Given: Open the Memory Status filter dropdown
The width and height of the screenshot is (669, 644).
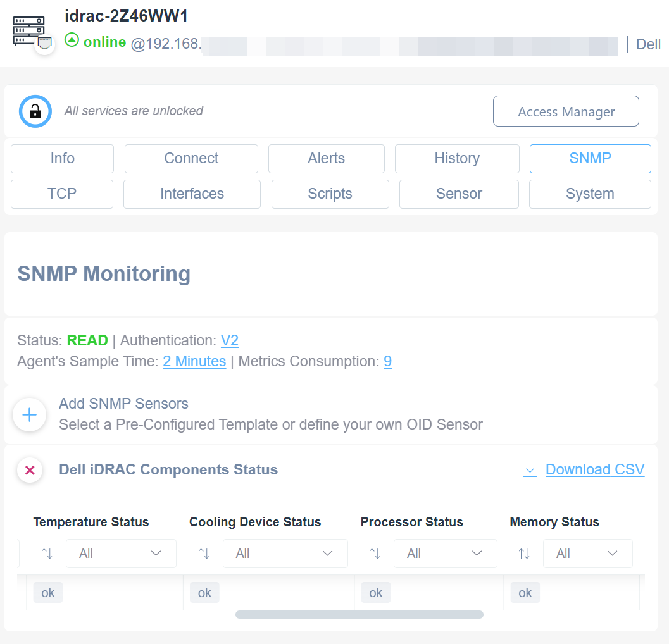Looking at the screenshot, I should pyautogui.click(x=588, y=554).
